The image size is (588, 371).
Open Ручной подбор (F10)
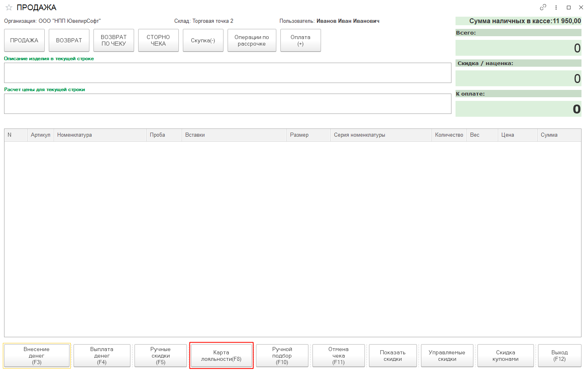pyautogui.click(x=282, y=356)
